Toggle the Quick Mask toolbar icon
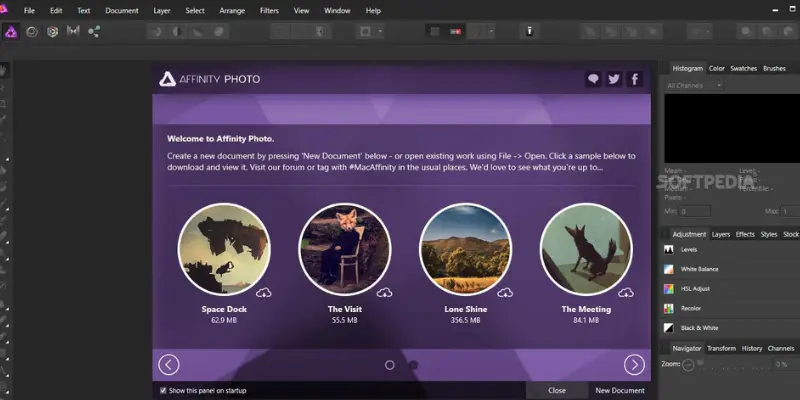The image size is (800, 400). click(x=365, y=32)
